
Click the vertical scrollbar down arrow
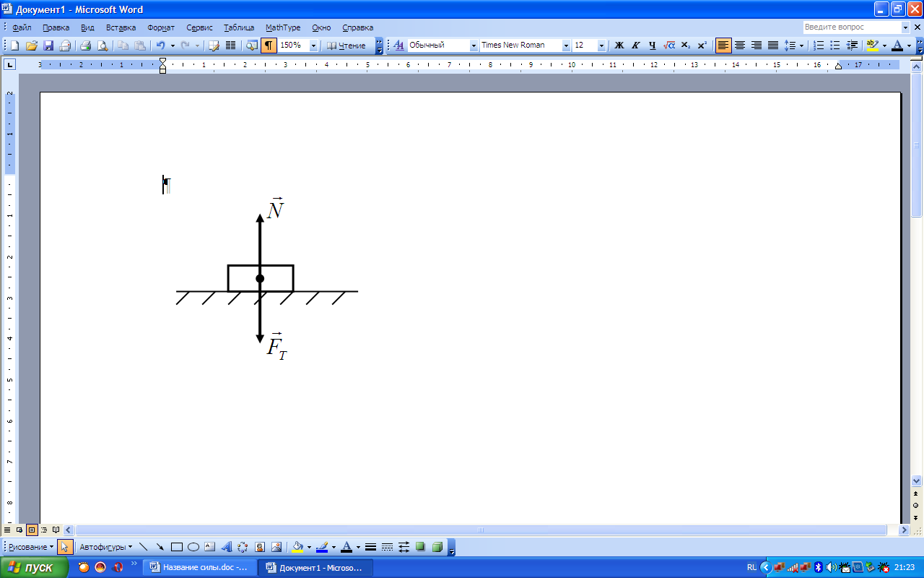pyautogui.click(x=917, y=480)
